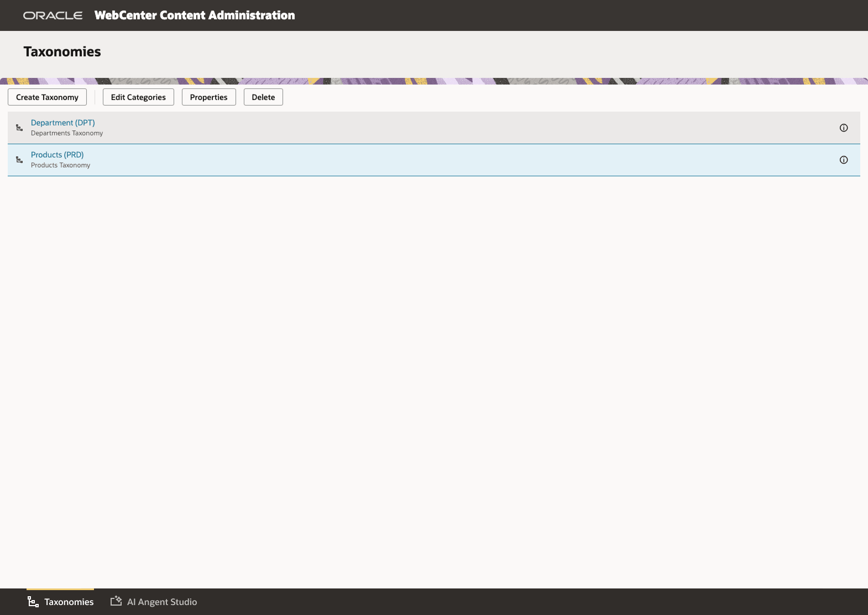This screenshot has height=615, width=868.
Task: Open the Products (PRD) taxonomy link
Action: 57,155
